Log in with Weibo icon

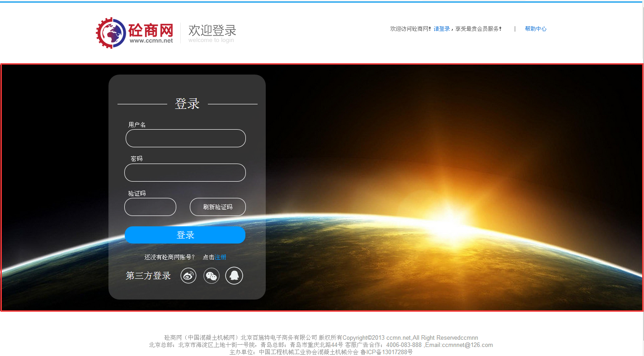[x=188, y=276]
